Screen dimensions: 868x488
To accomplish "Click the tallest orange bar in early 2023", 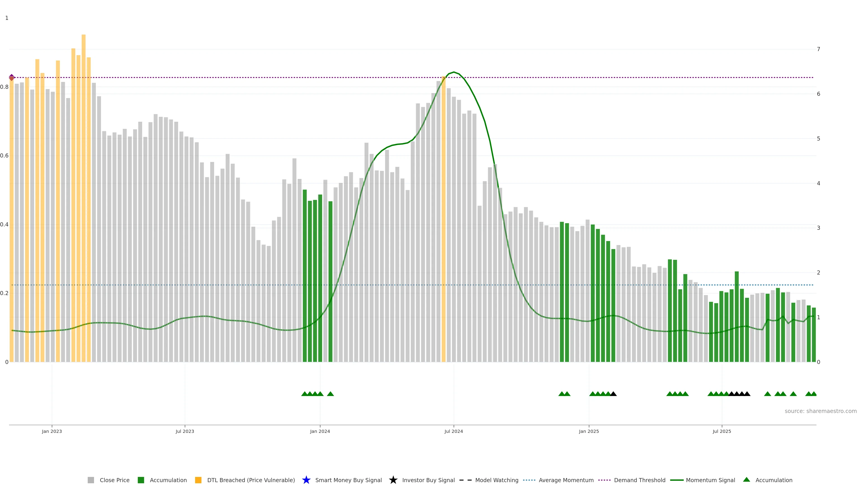I will click(84, 168).
